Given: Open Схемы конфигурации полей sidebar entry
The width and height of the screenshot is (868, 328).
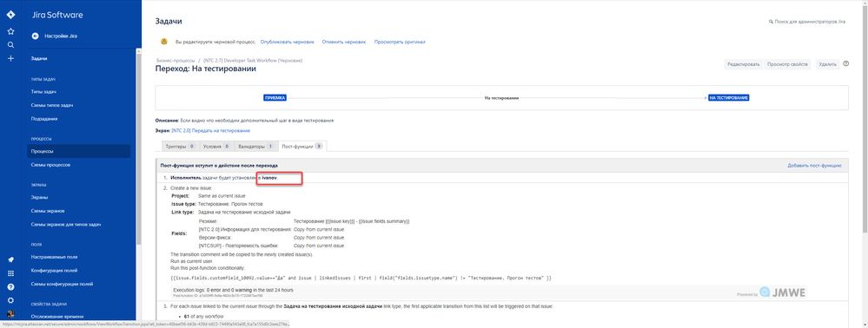Looking at the screenshot, I should coord(62,284).
